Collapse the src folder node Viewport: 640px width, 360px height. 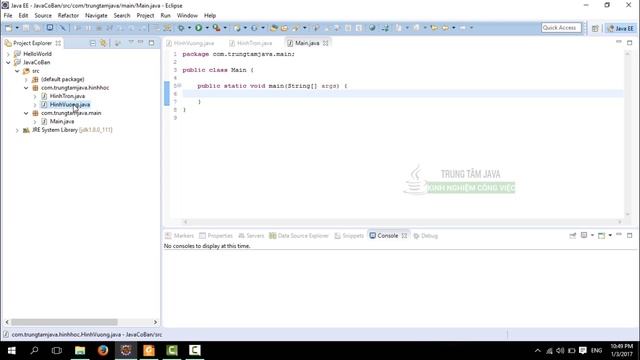tap(17, 71)
